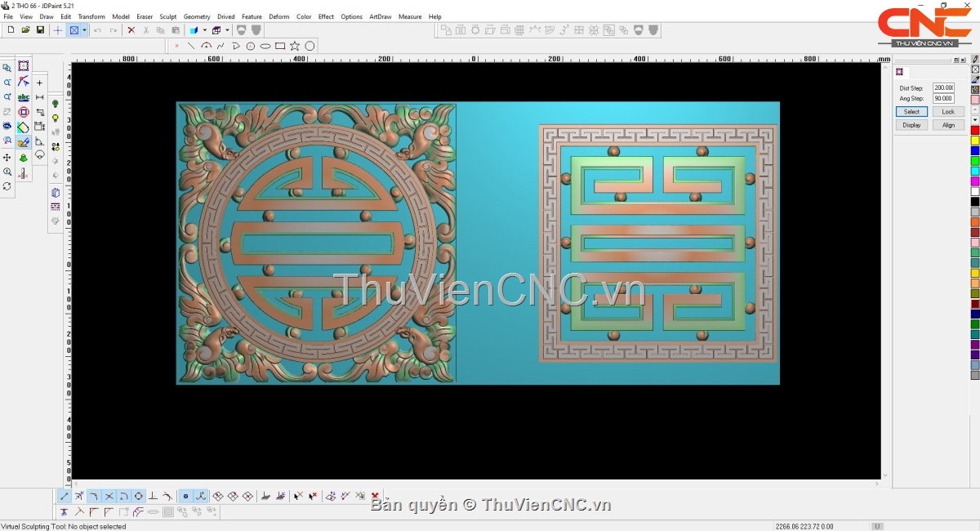Click the red X delete icon

(131, 30)
